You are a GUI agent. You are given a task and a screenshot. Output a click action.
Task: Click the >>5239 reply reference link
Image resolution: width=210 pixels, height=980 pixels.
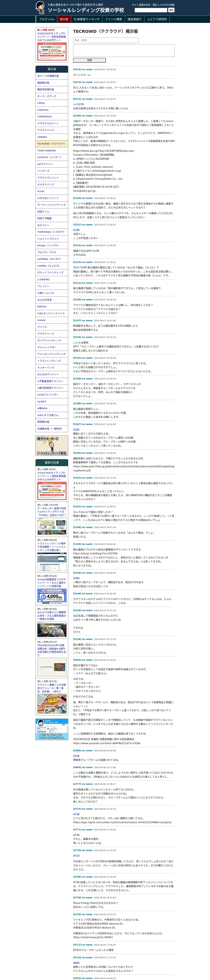click(x=79, y=104)
